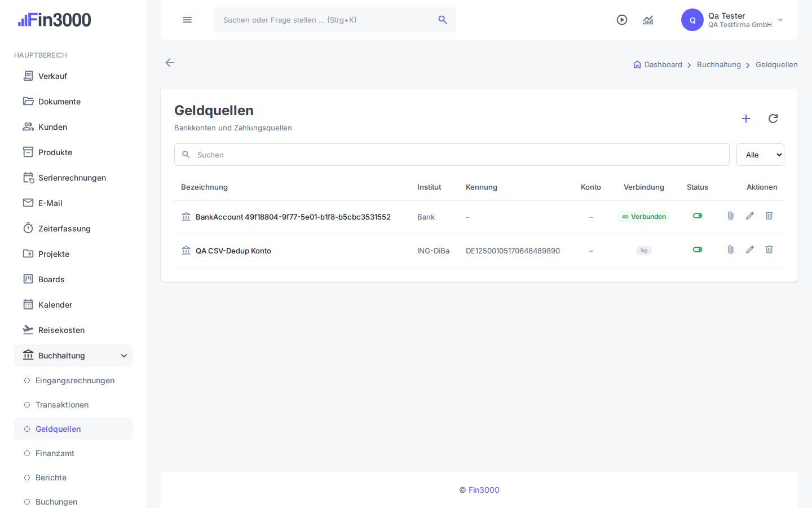
Task: Go to Buchhaltung via breadcrumb
Action: [719, 64]
